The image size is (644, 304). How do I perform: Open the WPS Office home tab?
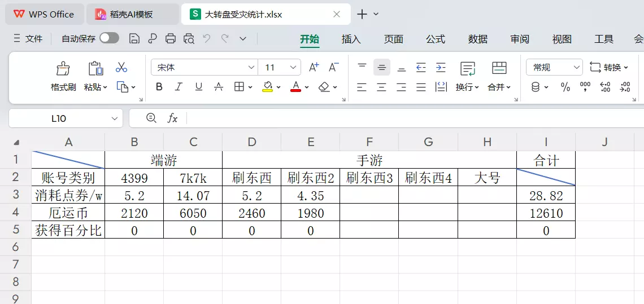(x=44, y=14)
